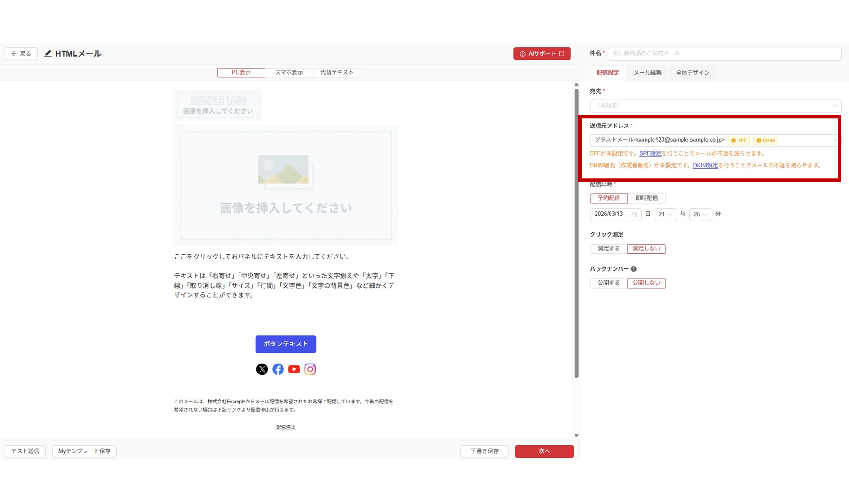Enable click tracking with 測定する
This screenshot has width=849, height=504.
tap(608, 249)
